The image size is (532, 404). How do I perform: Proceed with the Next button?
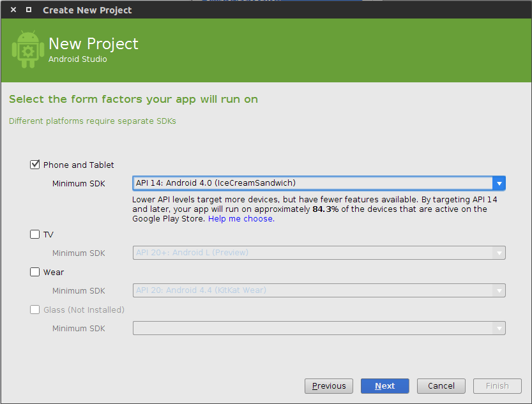point(384,386)
